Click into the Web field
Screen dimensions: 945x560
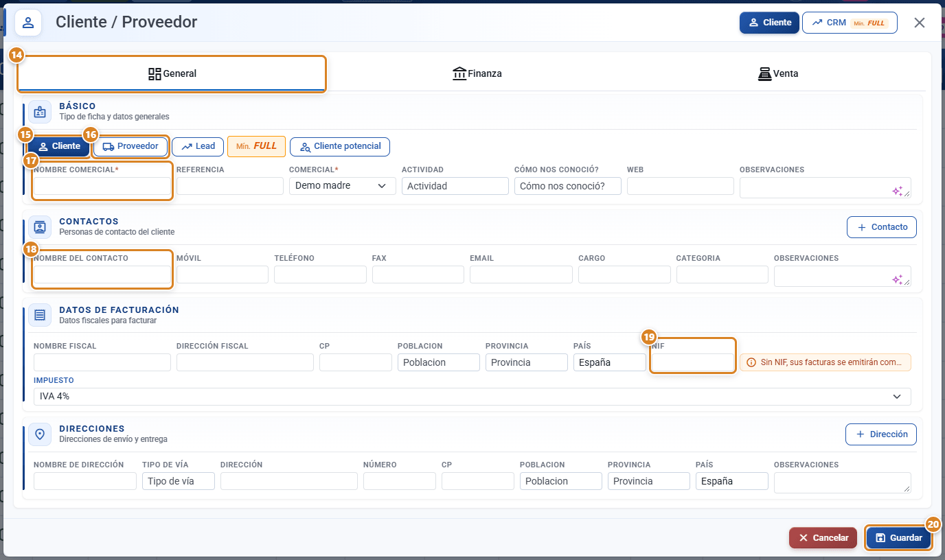click(x=681, y=186)
